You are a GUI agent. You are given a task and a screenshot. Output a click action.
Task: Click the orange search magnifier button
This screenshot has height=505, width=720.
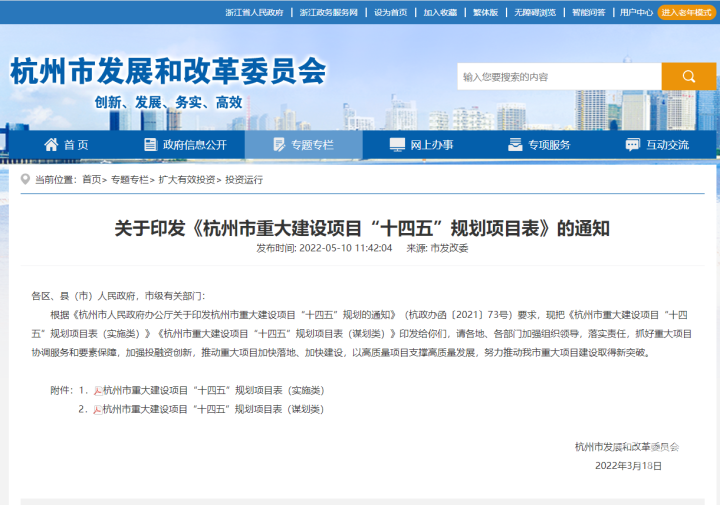tap(689, 77)
